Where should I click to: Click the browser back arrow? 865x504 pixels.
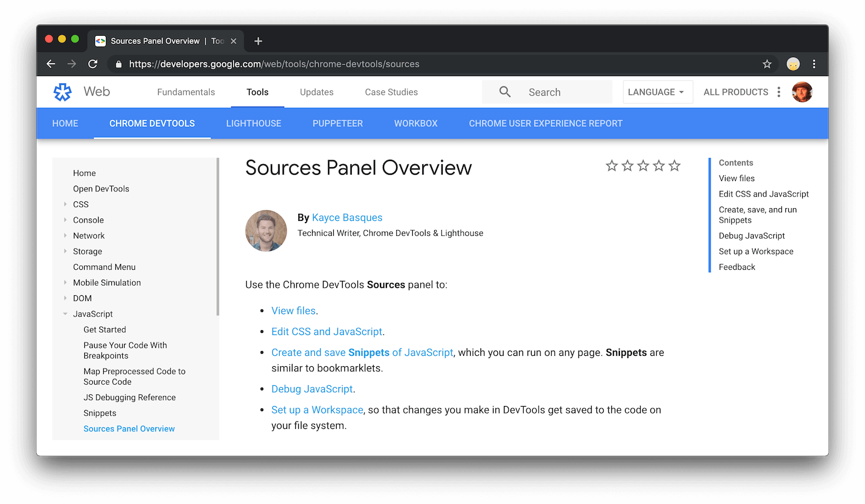click(51, 64)
